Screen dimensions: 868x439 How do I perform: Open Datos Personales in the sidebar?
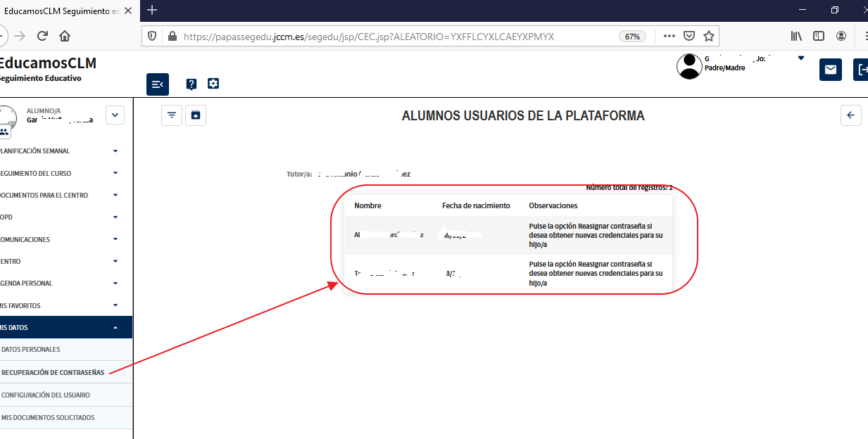coord(31,350)
